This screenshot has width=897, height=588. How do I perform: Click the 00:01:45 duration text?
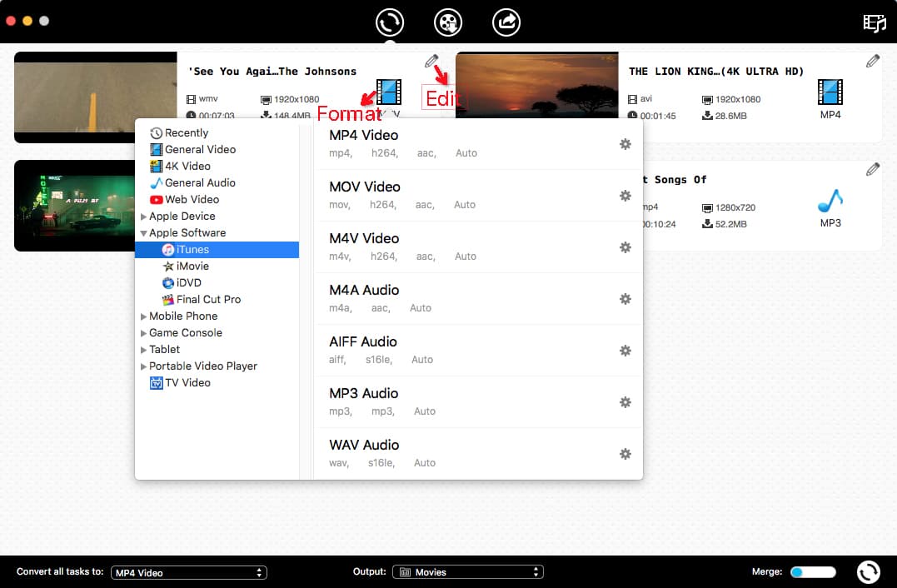click(658, 116)
